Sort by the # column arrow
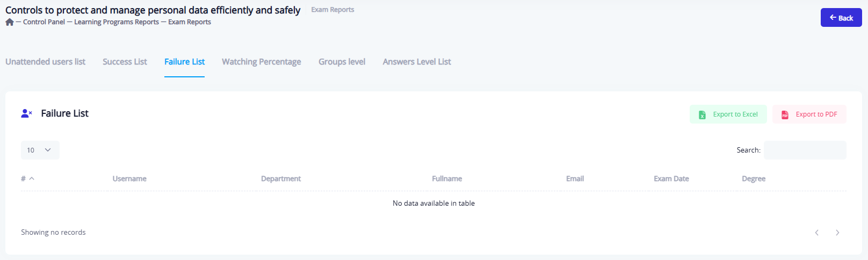Screen dimensions: 868x260 32,178
